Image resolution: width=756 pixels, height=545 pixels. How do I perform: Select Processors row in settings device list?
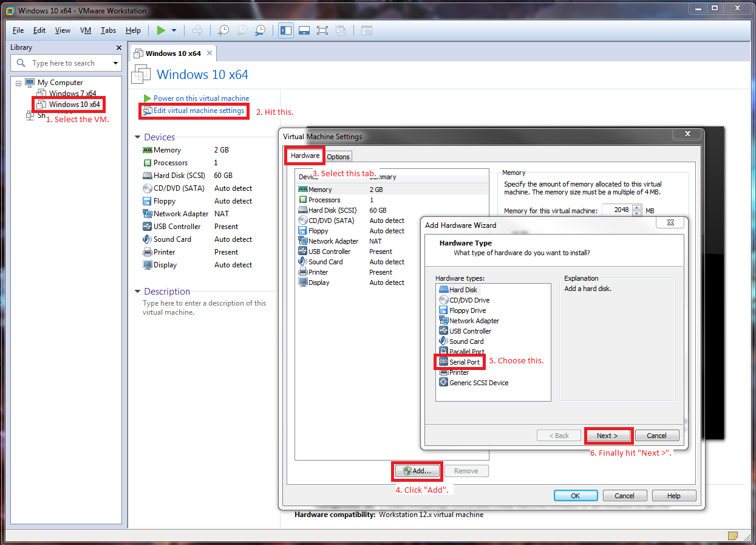pyautogui.click(x=392, y=200)
